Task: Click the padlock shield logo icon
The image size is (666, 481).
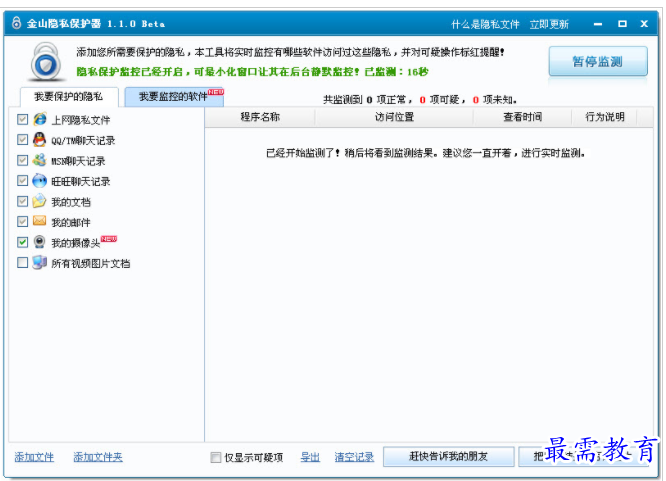Action: tap(46, 62)
